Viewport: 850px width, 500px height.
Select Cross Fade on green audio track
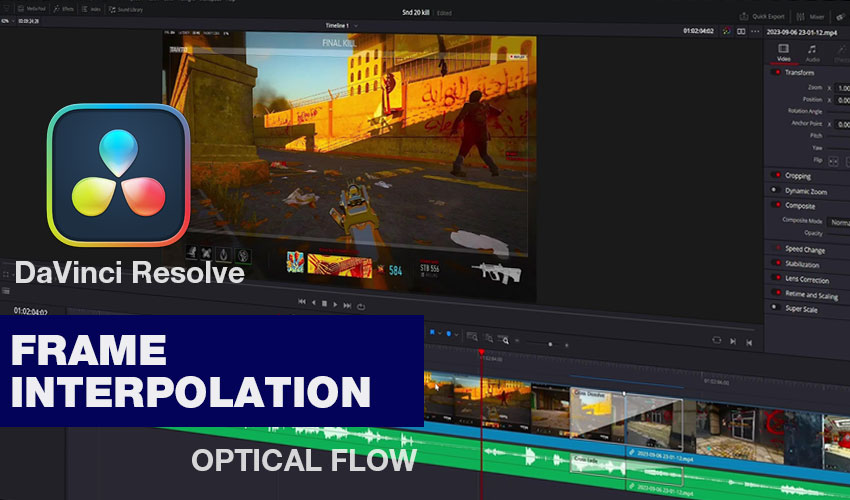pos(627,471)
